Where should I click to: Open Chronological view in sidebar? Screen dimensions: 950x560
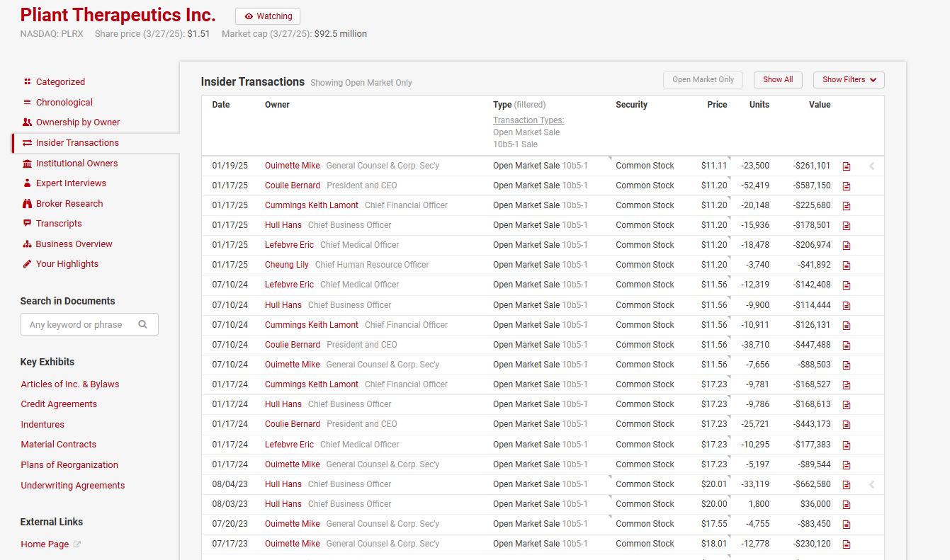coord(64,103)
